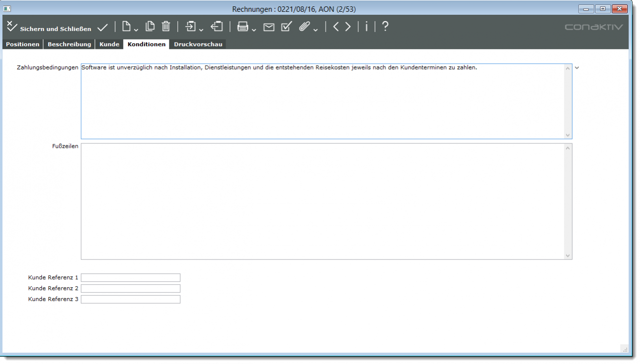Print the invoice with printer icon
The height and width of the screenshot is (364, 640).
[x=243, y=27]
